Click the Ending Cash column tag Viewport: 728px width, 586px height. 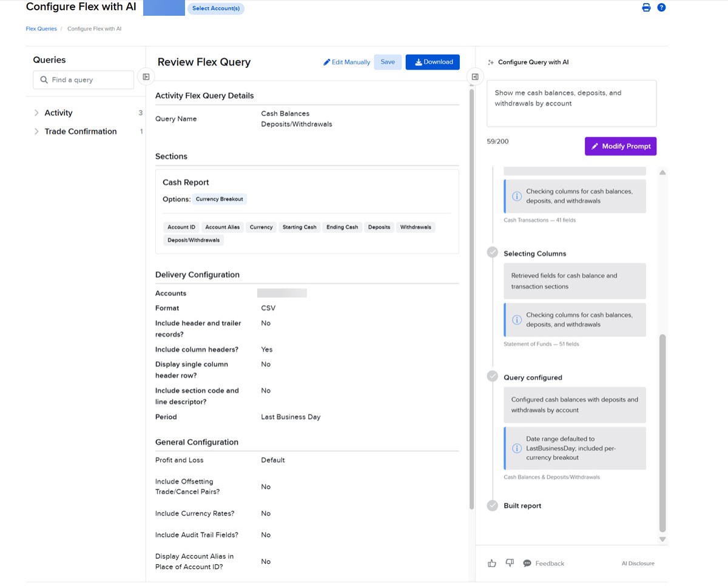(x=342, y=227)
